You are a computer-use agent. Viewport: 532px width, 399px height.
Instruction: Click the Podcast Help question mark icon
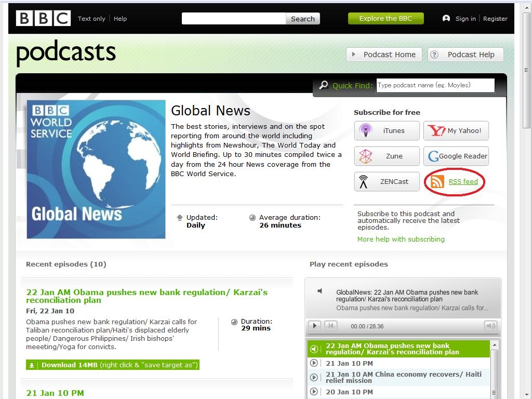(434, 54)
